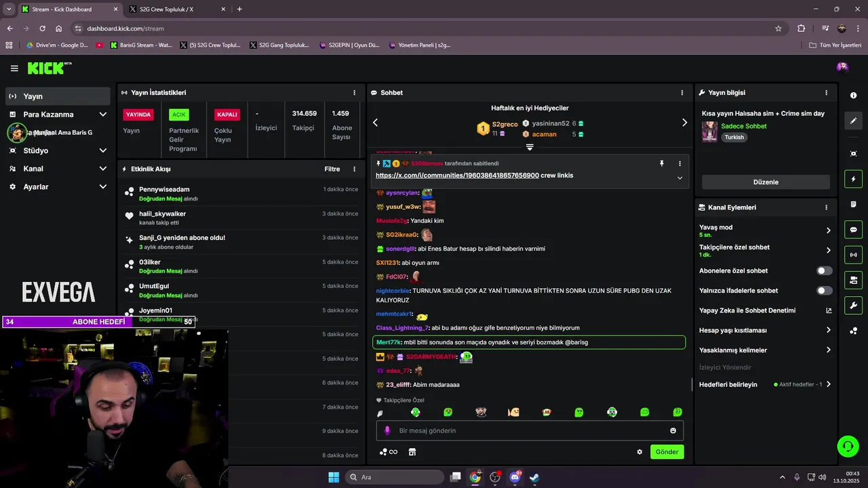Viewport: 868px width, 488px height.
Task: Select Yayın in left sidebar
Action: [58, 96]
